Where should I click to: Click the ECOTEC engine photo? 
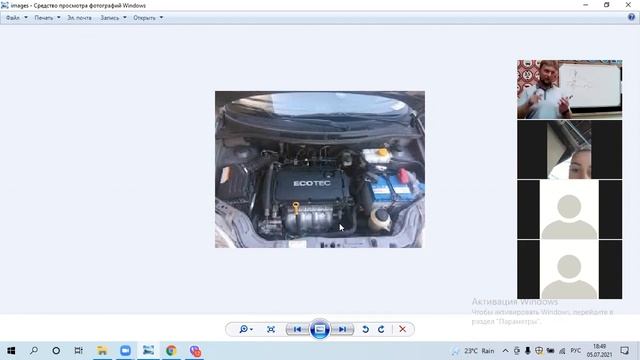[320, 169]
